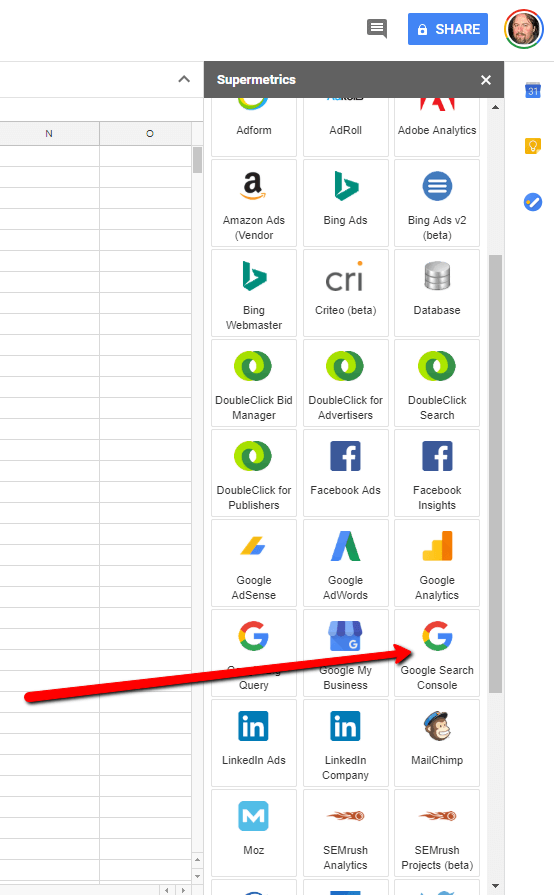Open the Google account avatar menu

pos(523,29)
